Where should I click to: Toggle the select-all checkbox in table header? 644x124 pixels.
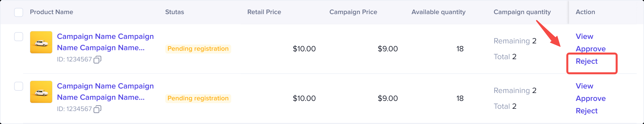tap(19, 12)
